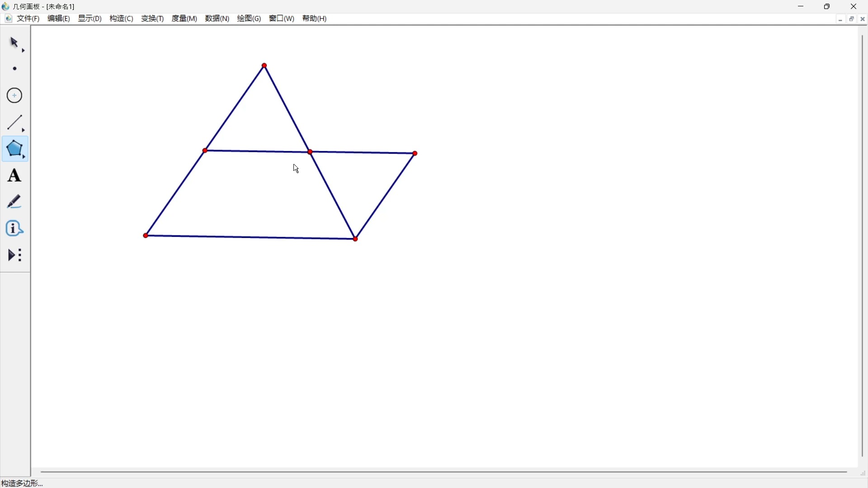Open the 数据(N) menu

click(217, 19)
